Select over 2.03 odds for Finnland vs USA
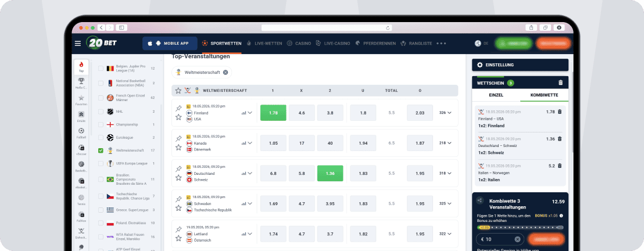Screen dimensions: 644x251 tap(420, 113)
